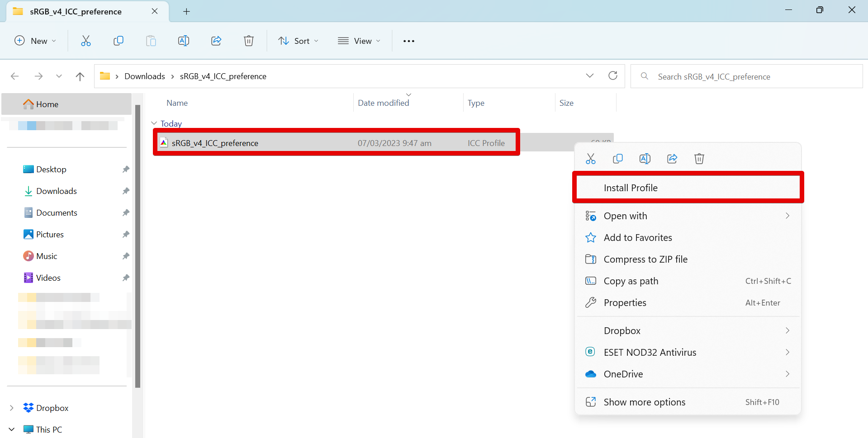Click the Share icon in the toolbar
868x438 pixels.
coord(216,41)
